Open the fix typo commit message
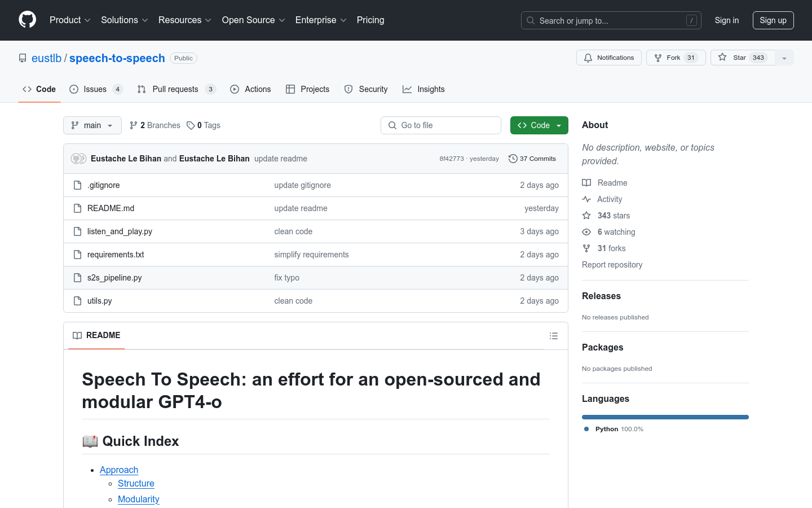Image resolution: width=812 pixels, height=508 pixels. click(x=287, y=278)
